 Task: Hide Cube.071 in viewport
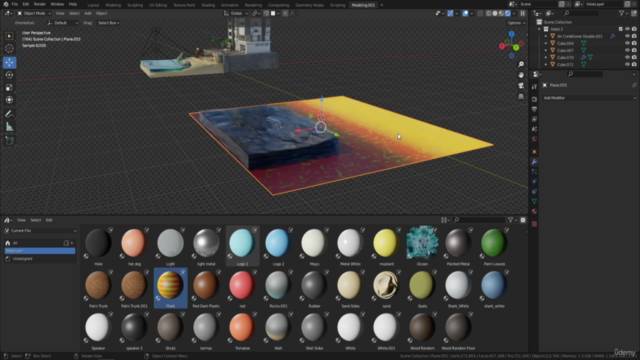pyautogui.click(x=627, y=64)
